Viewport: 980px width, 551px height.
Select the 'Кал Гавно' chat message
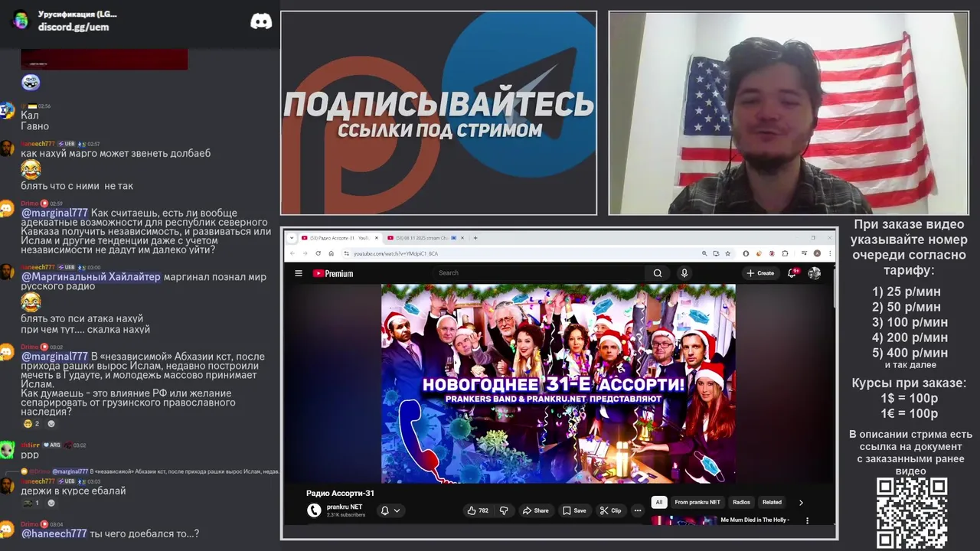[34, 121]
